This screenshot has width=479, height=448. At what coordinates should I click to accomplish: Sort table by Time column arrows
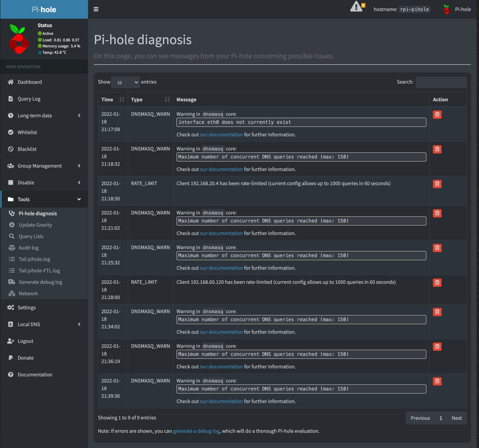122,100
